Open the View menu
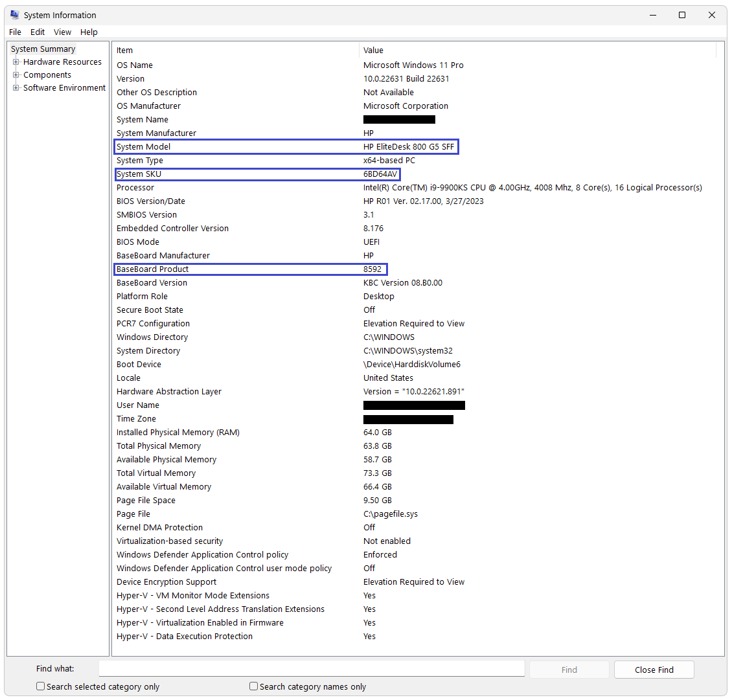The width and height of the screenshot is (732, 700). pos(62,32)
